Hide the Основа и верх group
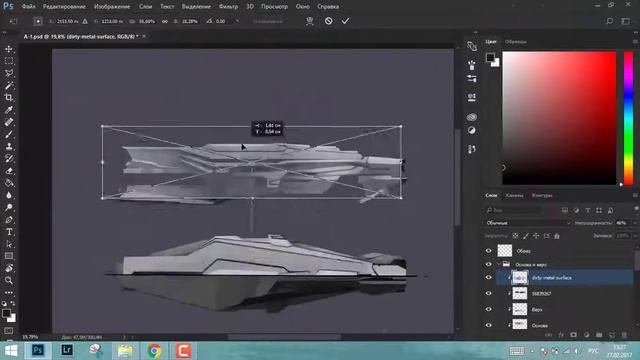 pyautogui.click(x=489, y=264)
